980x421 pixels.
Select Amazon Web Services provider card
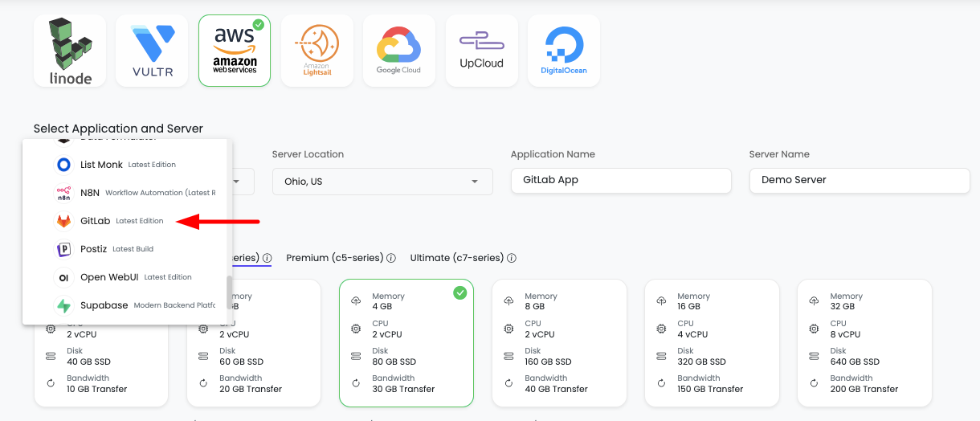coord(235,50)
